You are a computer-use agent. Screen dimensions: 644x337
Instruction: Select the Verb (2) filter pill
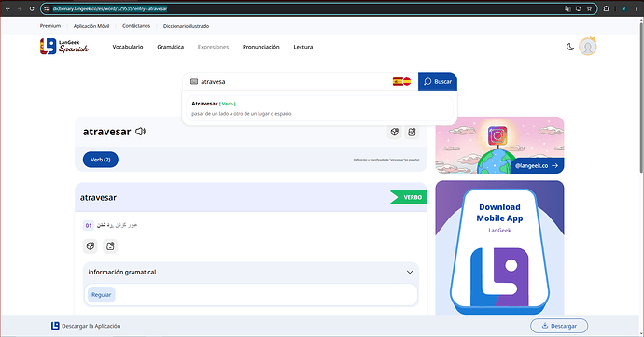pos(101,160)
